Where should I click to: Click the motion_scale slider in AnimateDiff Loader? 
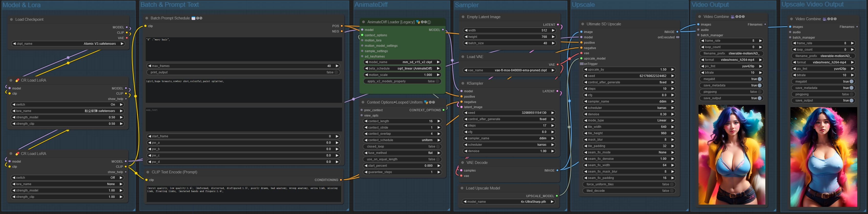coord(402,75)
